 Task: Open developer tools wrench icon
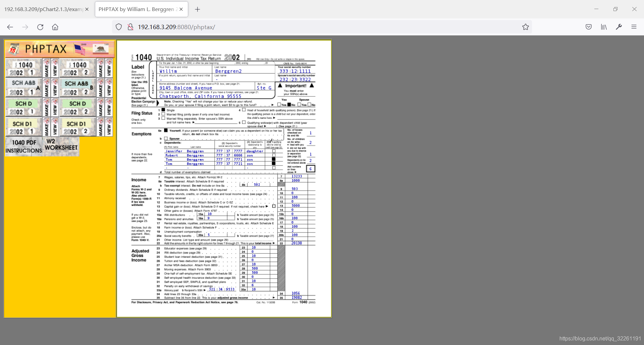pyautogui.click(x=619, y=27)
